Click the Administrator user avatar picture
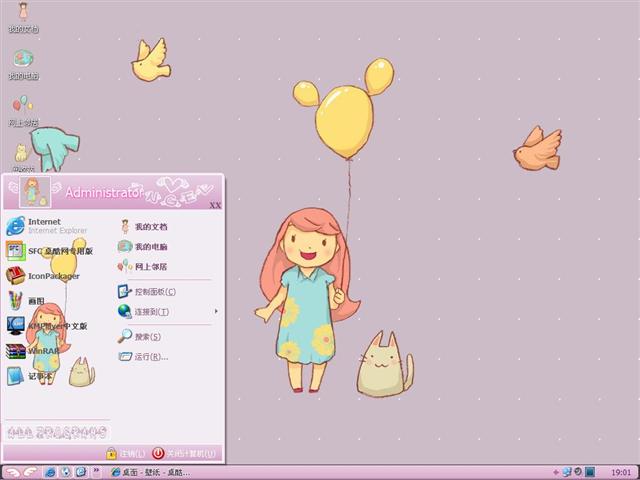Image resolution: width=640 pixels, height=480 pixels. click(x=35, y=192)
